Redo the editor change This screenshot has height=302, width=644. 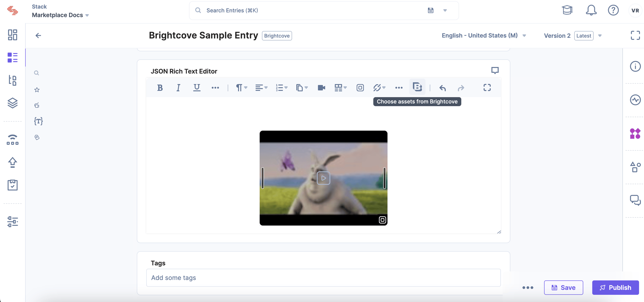(461, 88)
